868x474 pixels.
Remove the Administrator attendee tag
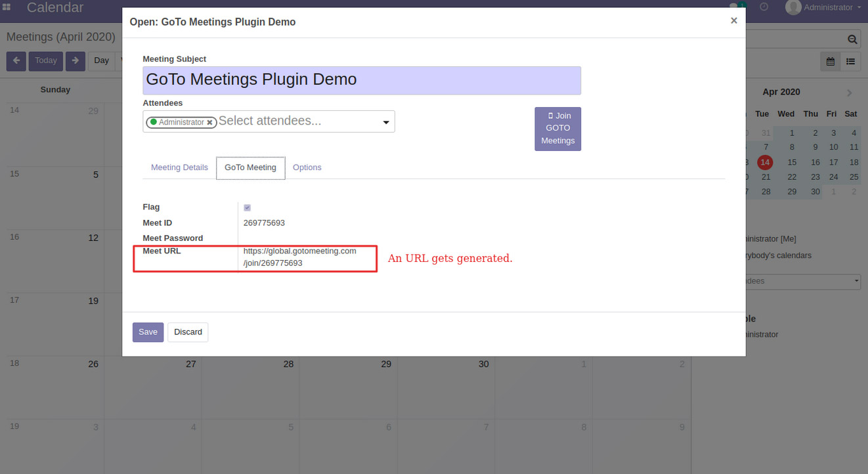(209, 123)
